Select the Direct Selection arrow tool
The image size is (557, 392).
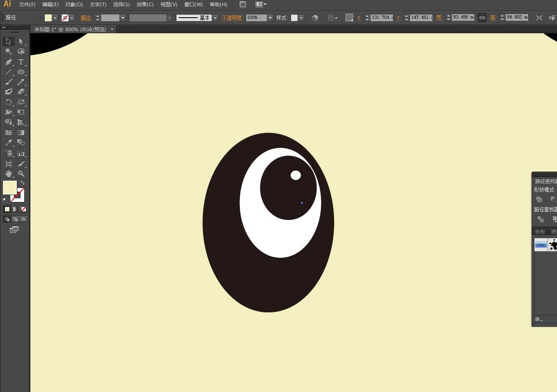coord(21,41)
